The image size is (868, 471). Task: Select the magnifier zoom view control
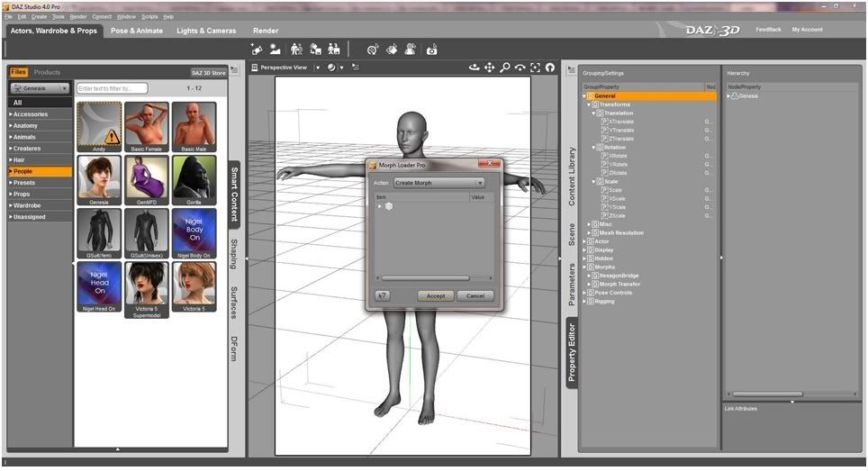pos(504,68)
